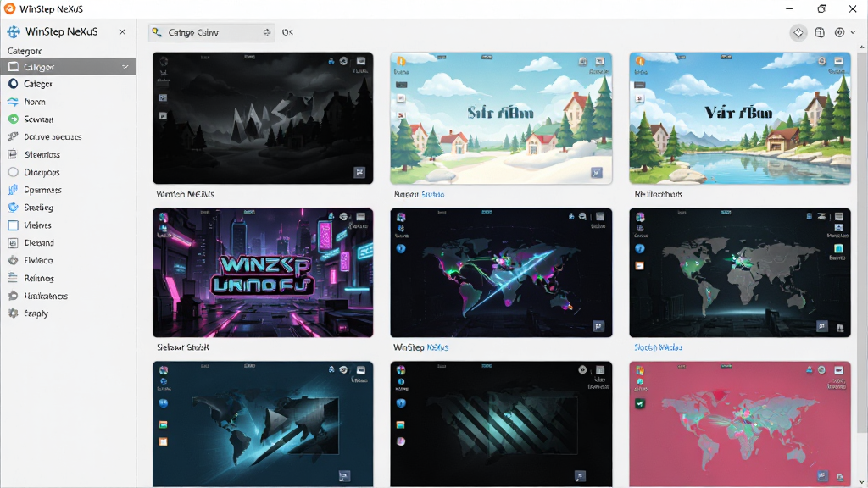
Task: Open the 'Sraelieg' sidebar row with globe icon
Action: 68,208
